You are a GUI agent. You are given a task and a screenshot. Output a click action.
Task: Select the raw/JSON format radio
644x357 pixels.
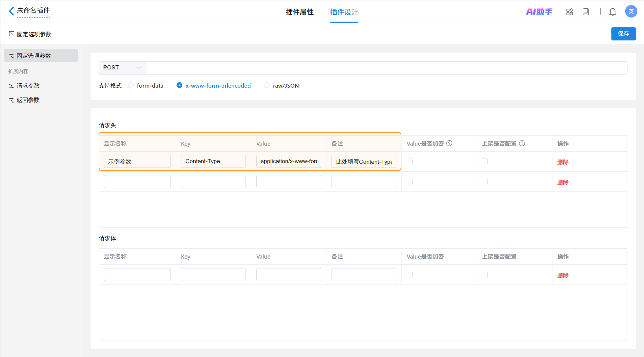click(x=267, y=85)
